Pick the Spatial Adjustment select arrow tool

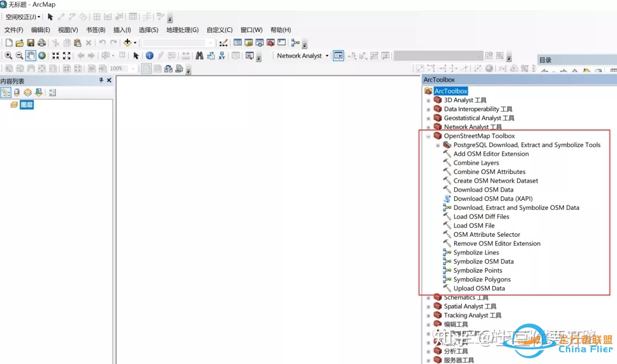(x=50, y=17)
